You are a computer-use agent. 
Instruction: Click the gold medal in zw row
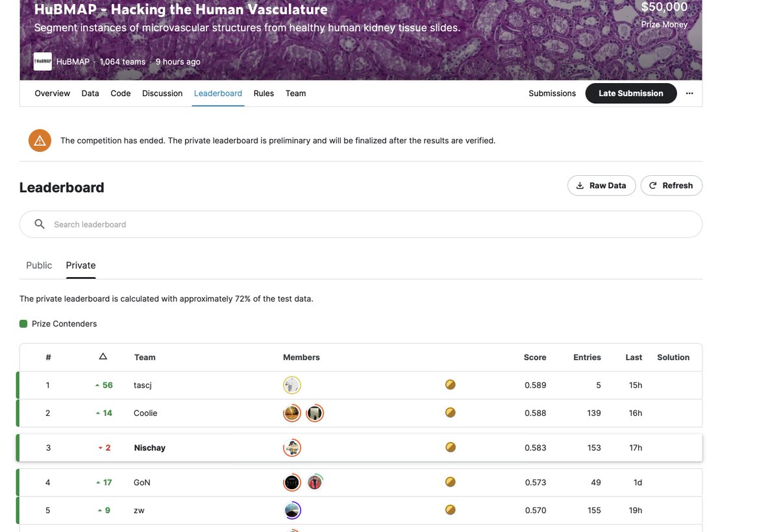[x=451, y=510]
